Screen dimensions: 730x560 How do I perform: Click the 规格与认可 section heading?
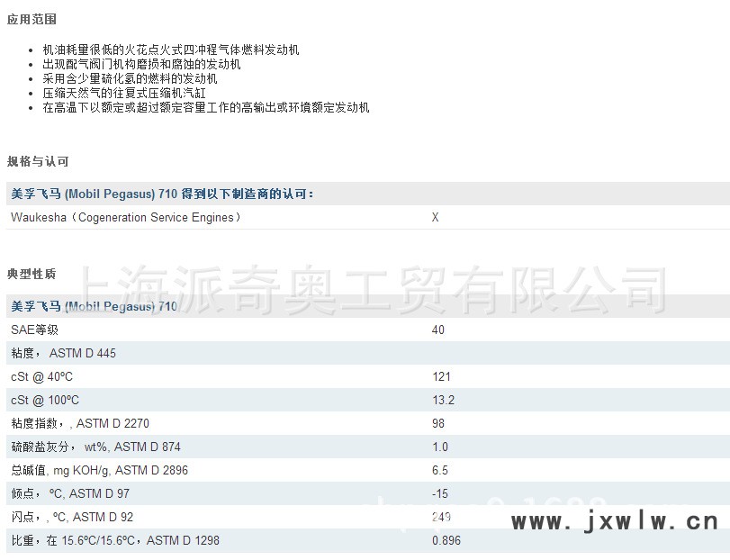point(38,161)
